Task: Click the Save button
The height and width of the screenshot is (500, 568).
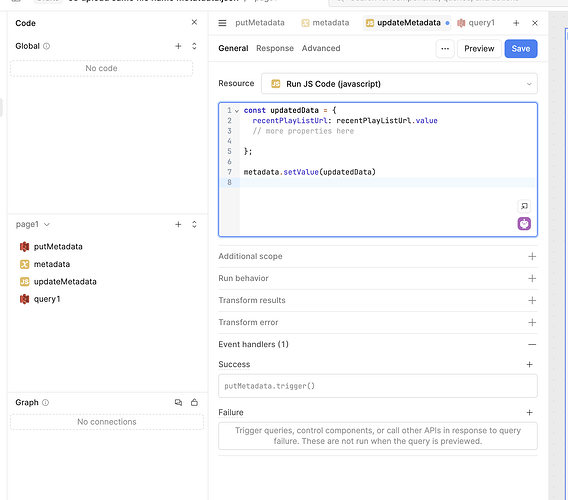Action: 521,49
